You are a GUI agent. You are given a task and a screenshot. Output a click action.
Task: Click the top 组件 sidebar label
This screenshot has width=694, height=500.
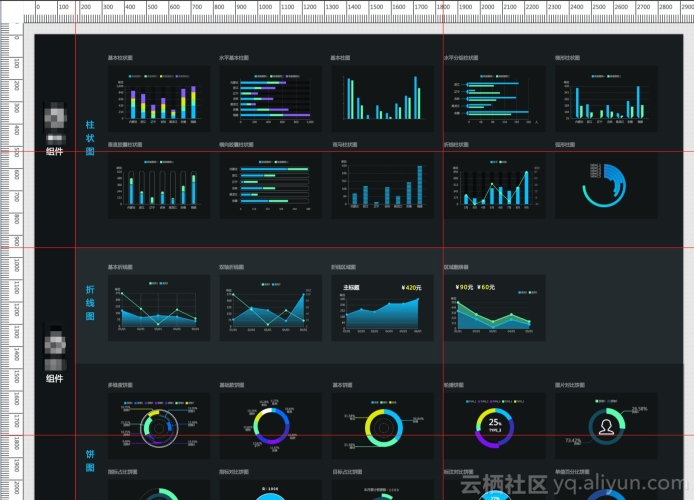pyautogui.click(x=54, y=151)
